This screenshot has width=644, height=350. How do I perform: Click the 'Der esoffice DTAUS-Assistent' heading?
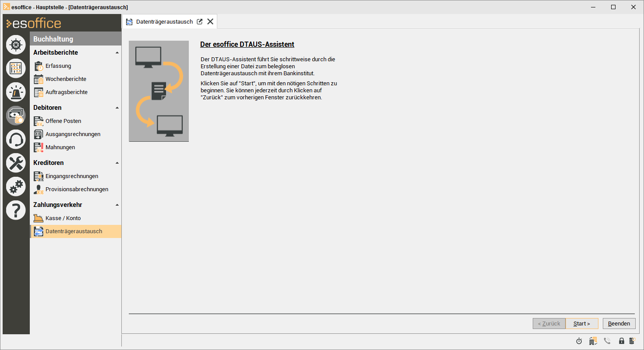pyautogui.click(x=247, y=45)
